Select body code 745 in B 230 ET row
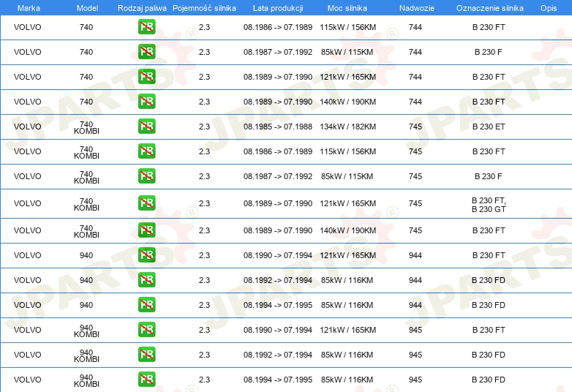Image resolution: width=572 pixels, height=392 pixels. tap(415, 127)
